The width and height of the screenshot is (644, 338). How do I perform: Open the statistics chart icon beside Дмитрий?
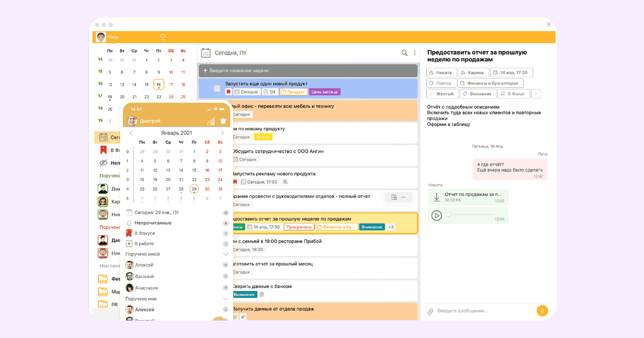click(x=211, y=121)
